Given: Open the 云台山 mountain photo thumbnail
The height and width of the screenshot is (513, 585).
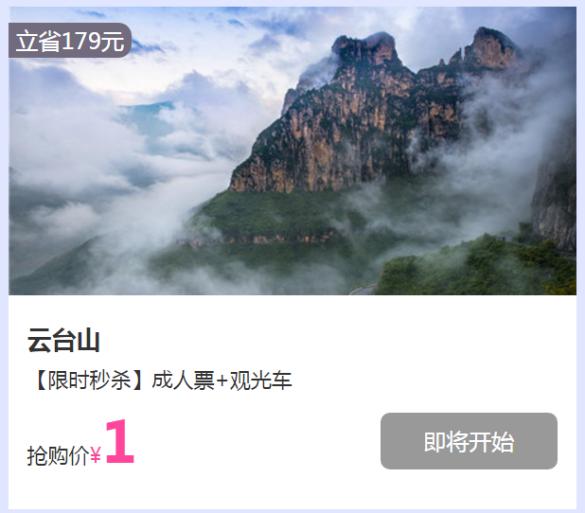Looking at the screenshot, I should 292,151.
